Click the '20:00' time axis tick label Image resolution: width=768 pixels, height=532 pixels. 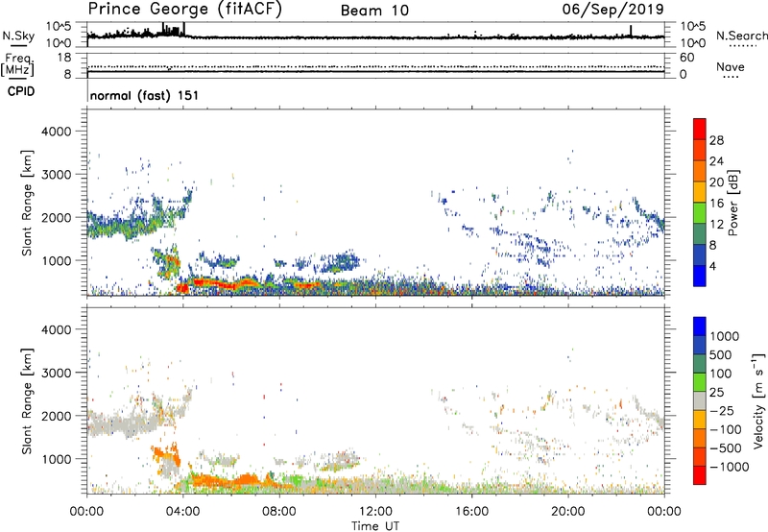coord(568,512)
